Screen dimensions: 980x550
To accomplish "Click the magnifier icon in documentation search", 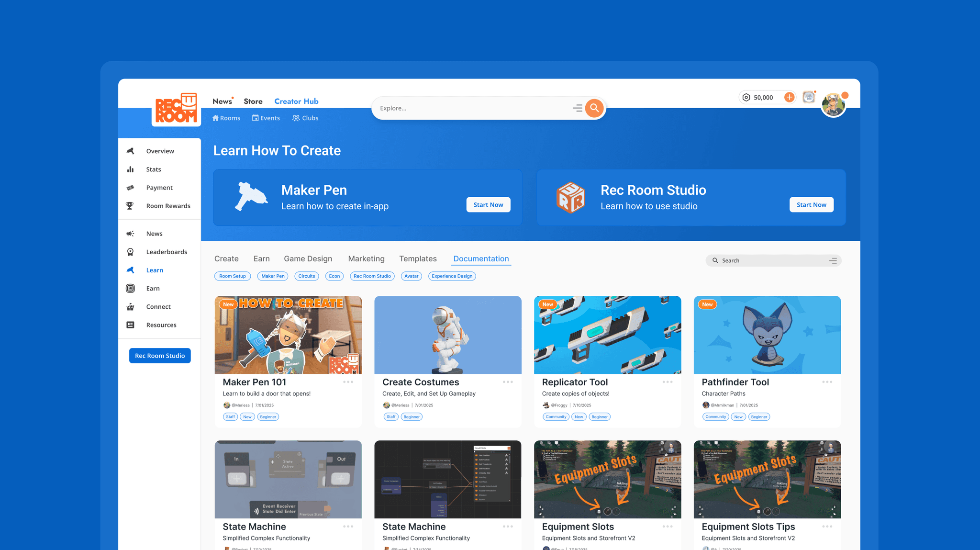I will pyautogui.click(x=715, y=260).
